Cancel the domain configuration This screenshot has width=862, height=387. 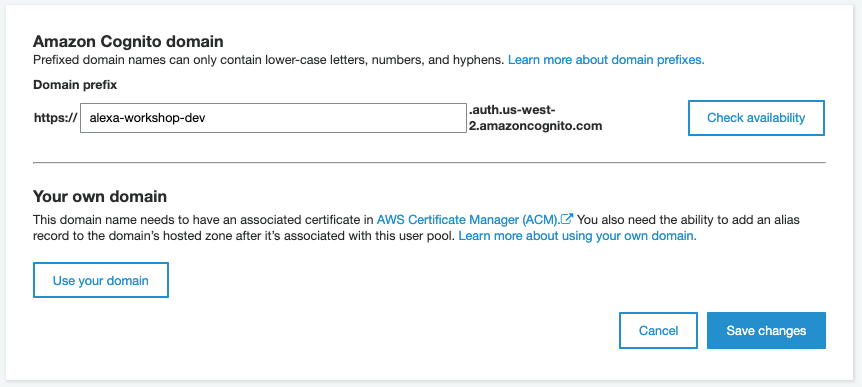coord(658,330)
